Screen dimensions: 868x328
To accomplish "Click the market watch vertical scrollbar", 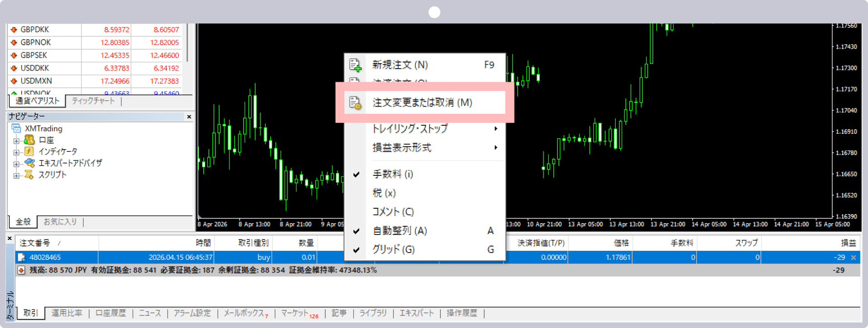I will click(x=187, y=43).
